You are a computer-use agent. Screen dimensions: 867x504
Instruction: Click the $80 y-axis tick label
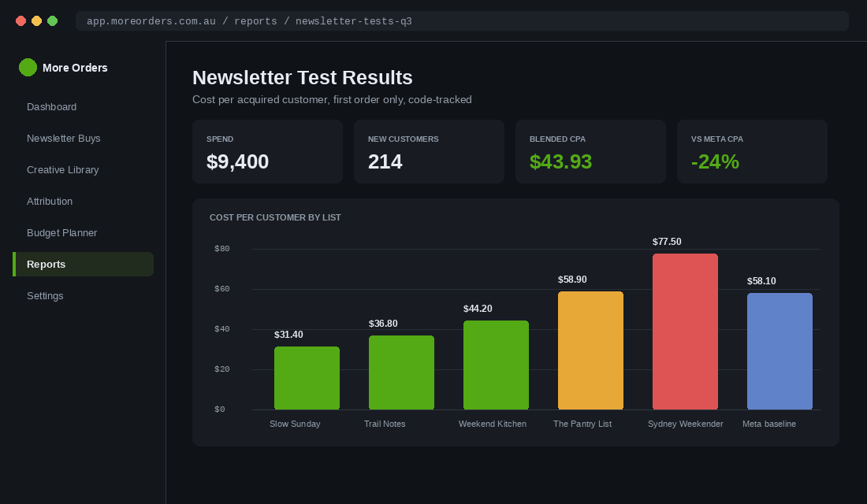222,249
